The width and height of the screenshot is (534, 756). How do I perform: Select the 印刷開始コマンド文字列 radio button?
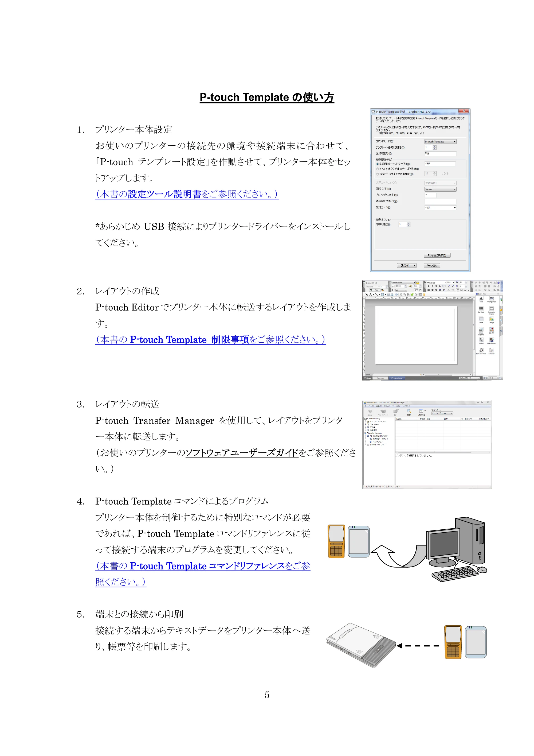tap(377, 164)
